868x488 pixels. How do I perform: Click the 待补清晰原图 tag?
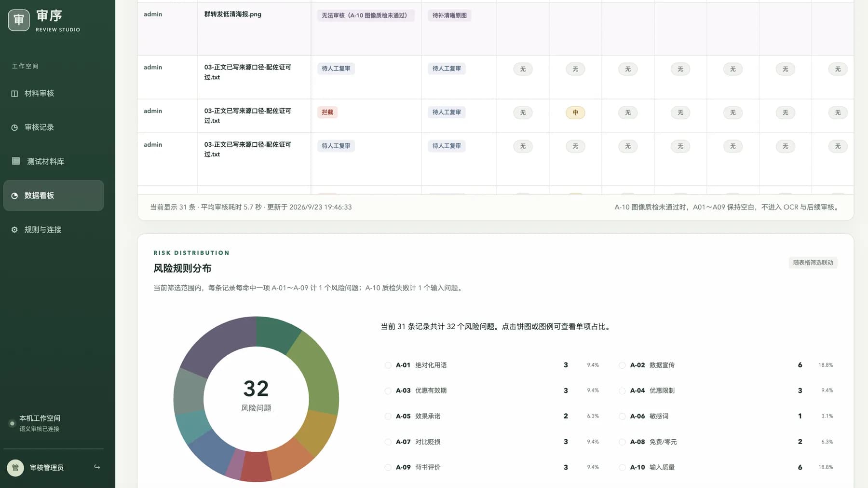point(449,15)
